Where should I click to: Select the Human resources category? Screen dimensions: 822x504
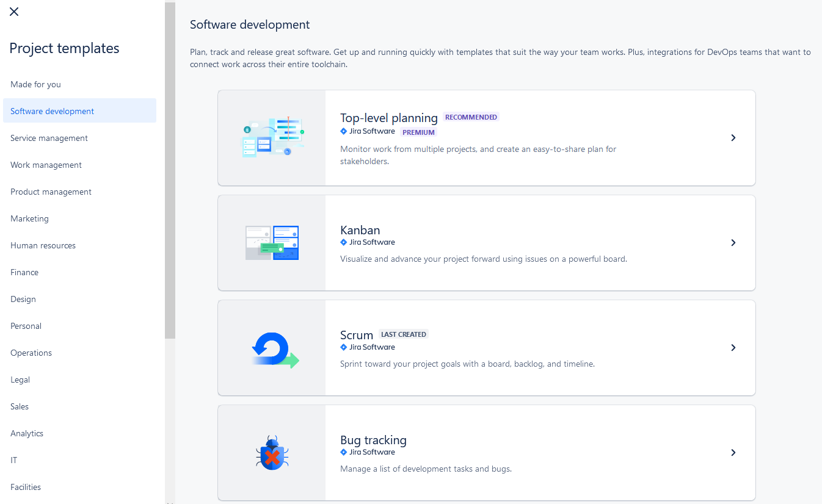click(43, 245)
